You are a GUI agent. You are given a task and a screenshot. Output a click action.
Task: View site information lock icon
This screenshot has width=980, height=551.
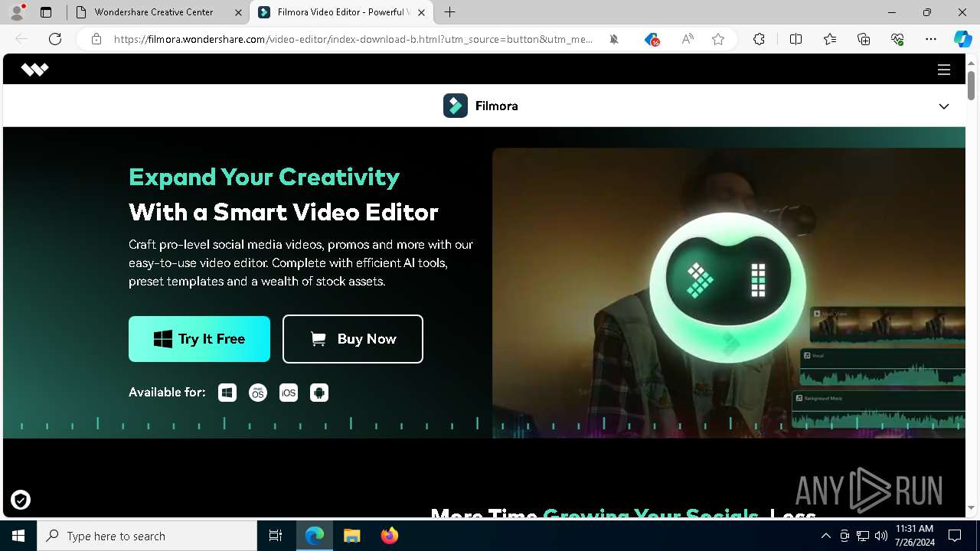click(x=96, y=39)
